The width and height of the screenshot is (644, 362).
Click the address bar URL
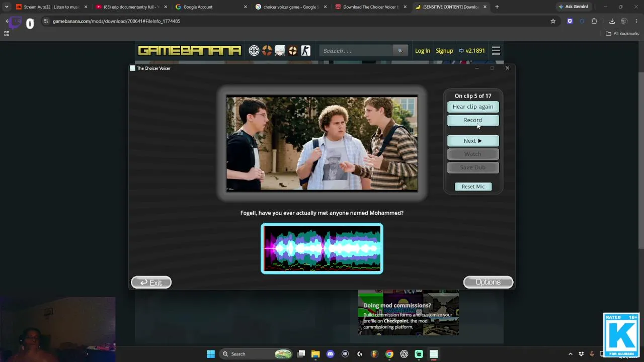116,21
